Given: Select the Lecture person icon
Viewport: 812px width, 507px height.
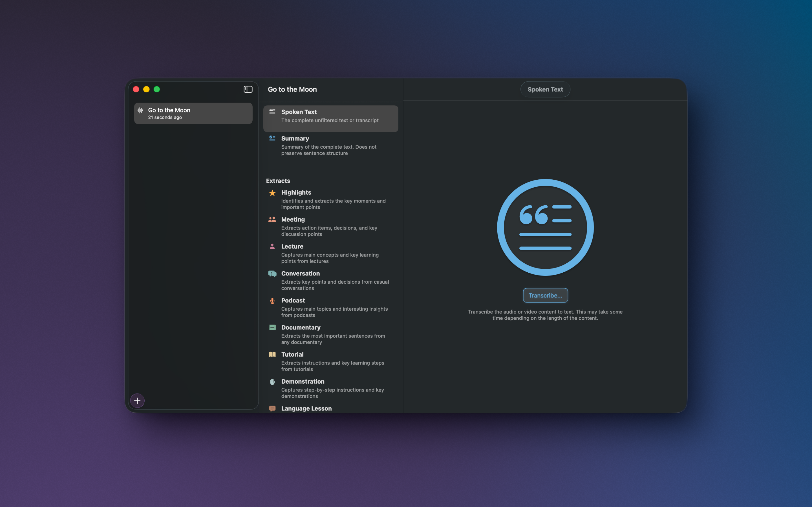Looking at the screenshot, I should coord(272,246).
